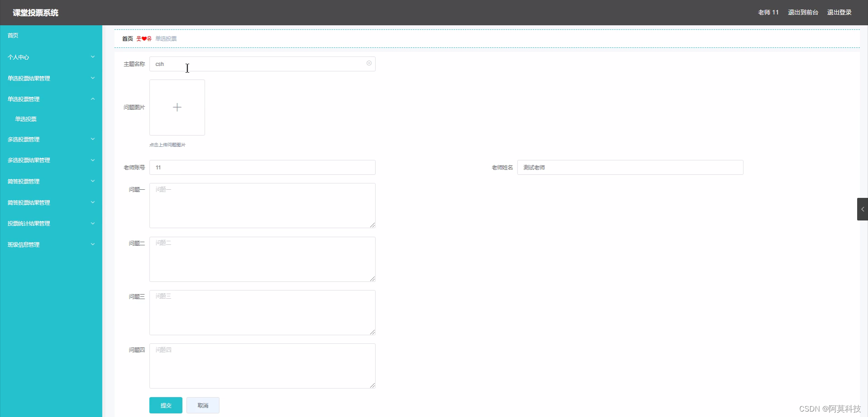The image size is (868, 417).
Task: Click 老师 11 user label in header
Action: click(x=768, y=12)
